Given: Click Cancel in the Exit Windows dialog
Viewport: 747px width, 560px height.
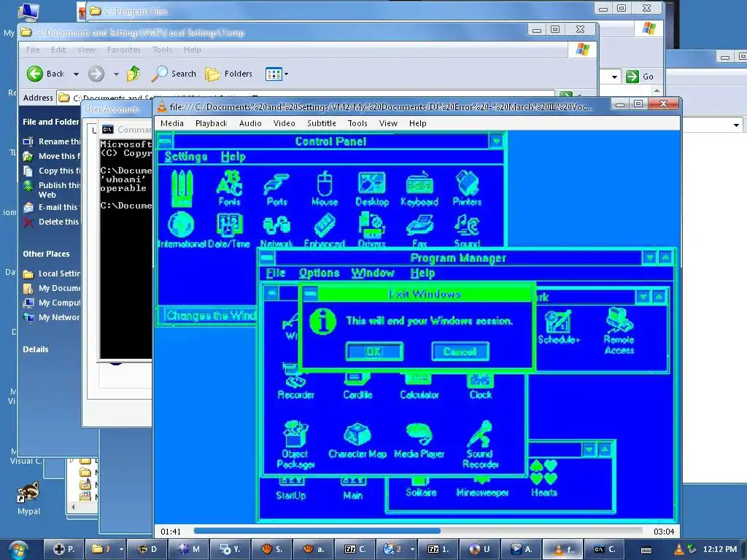Looking at the screenshot, I should click(x=460, y=352).
